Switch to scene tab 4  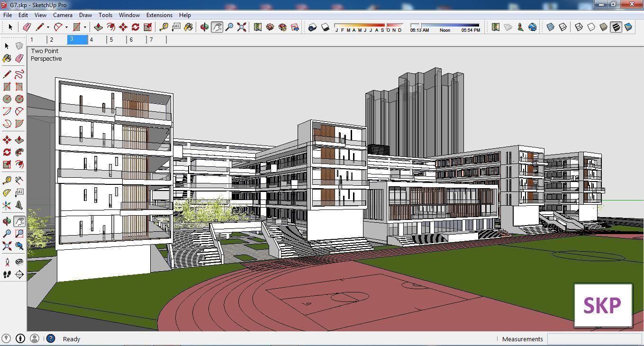(x=97, y=39)
